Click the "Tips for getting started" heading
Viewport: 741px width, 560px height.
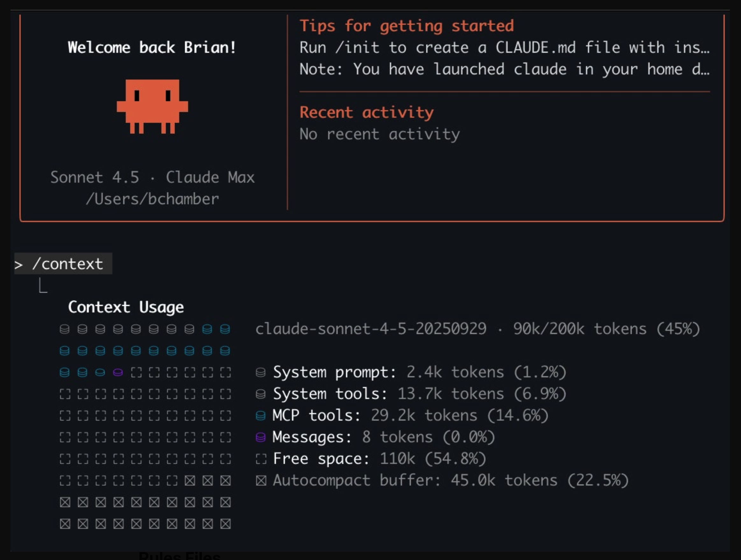point(406,26)
